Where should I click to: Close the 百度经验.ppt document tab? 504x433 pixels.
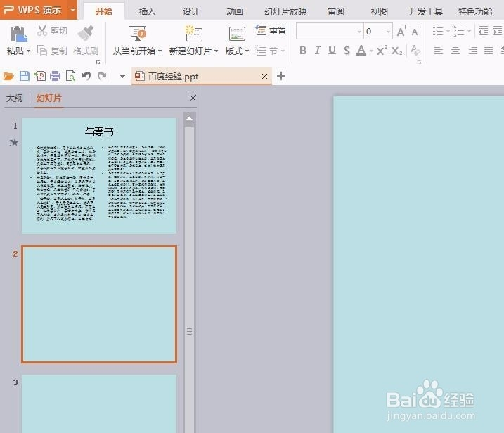(264, 76)
